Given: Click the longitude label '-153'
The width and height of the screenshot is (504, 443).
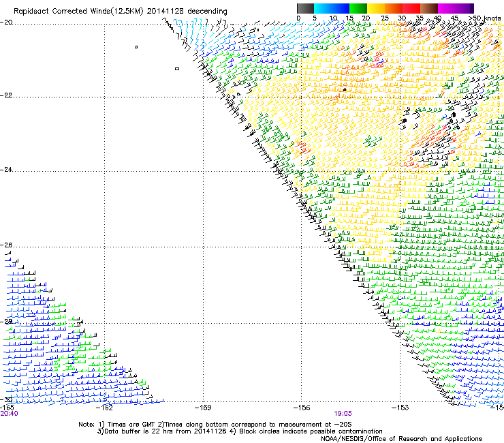Looking at the screenshot, I should (x=400, y=408).
